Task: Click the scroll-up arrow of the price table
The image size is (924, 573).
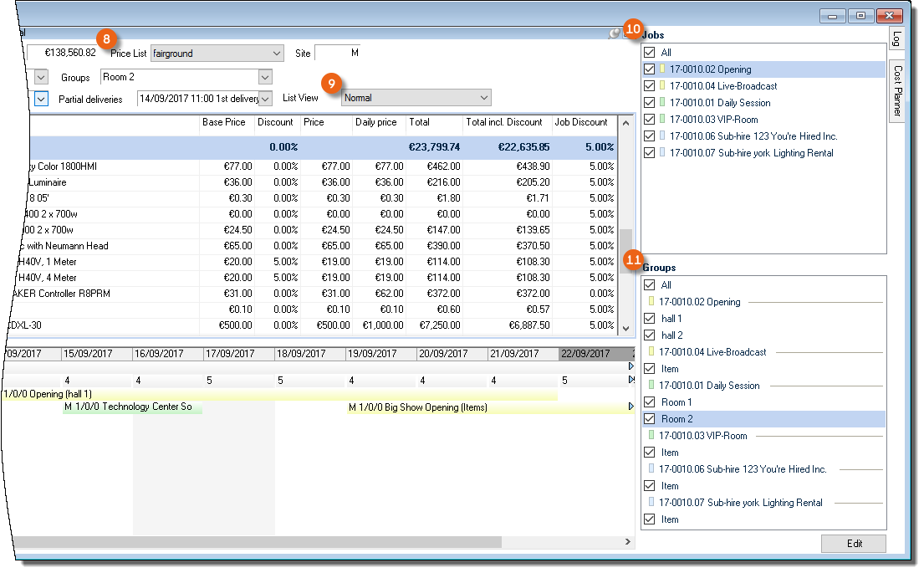Action: [625, 122]
